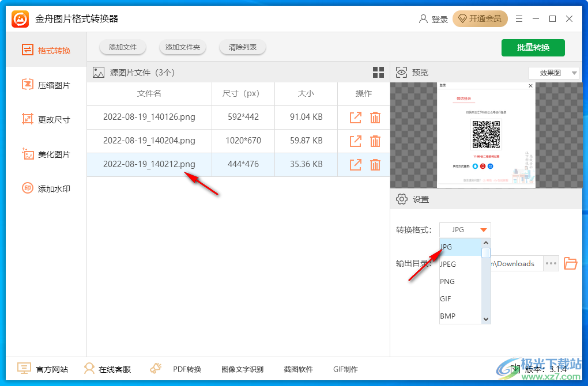Select the 添加水印 (Add Watermark) tool

pyautogui.click(x=46, y=188)
